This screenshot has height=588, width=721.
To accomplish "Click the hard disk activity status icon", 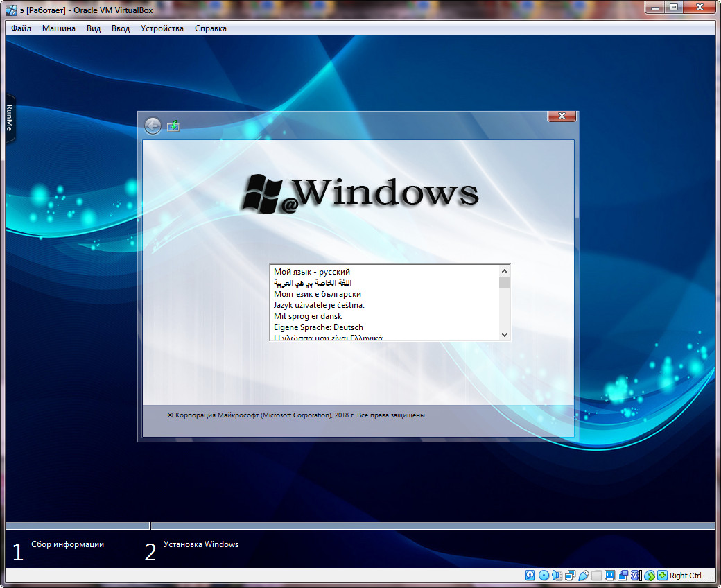I will coord(530,575).
